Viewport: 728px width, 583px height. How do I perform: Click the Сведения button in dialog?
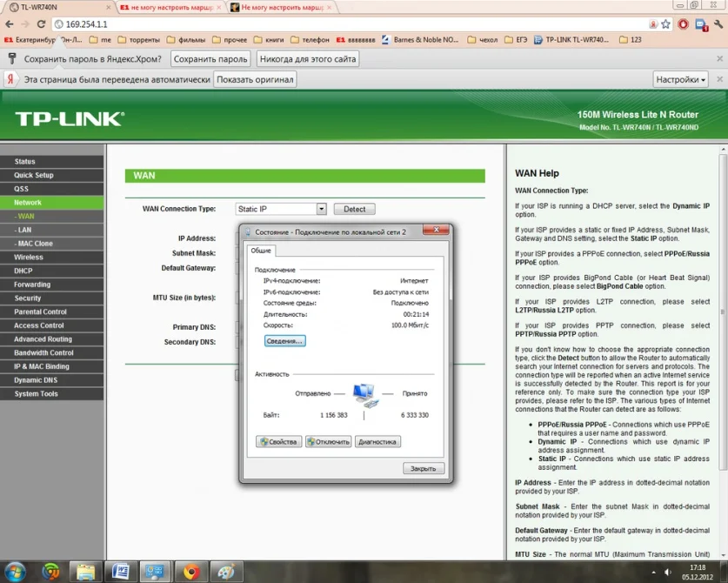(284, 341)
